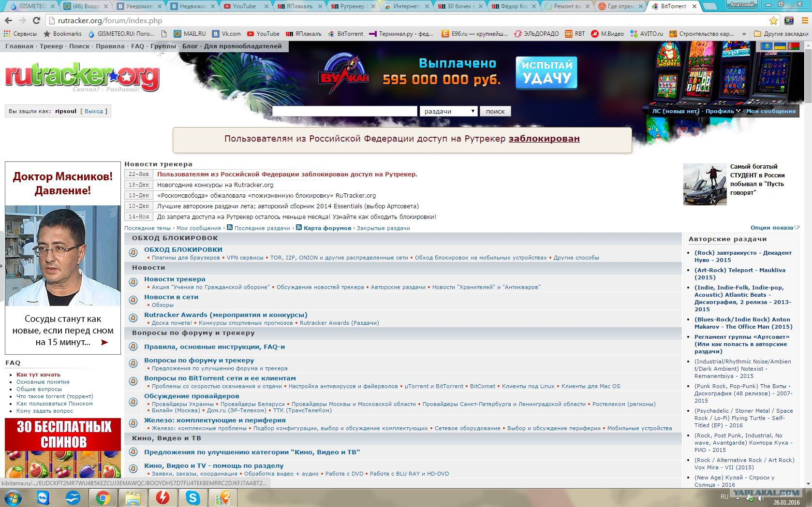Click RSS icon next to Карта форумов

(299, 228)
